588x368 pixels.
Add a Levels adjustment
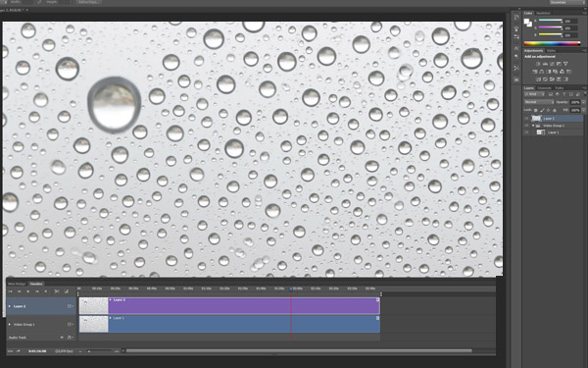coord(545,64)
